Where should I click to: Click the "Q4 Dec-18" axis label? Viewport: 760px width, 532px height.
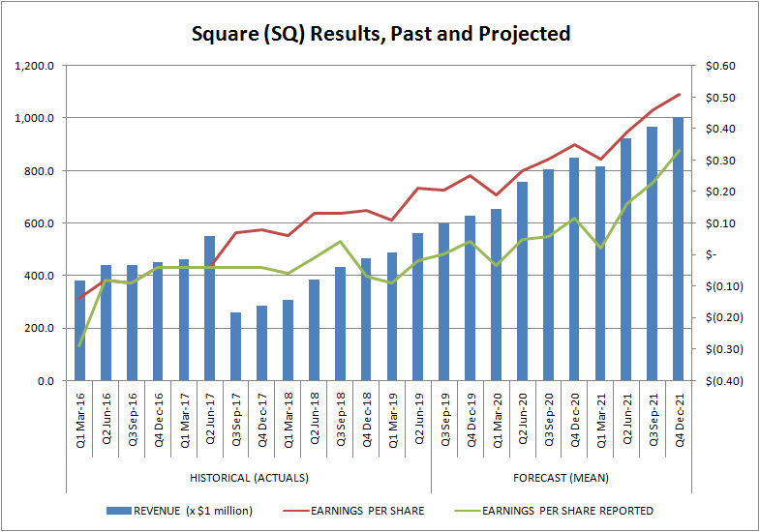(x=366, y=420)
